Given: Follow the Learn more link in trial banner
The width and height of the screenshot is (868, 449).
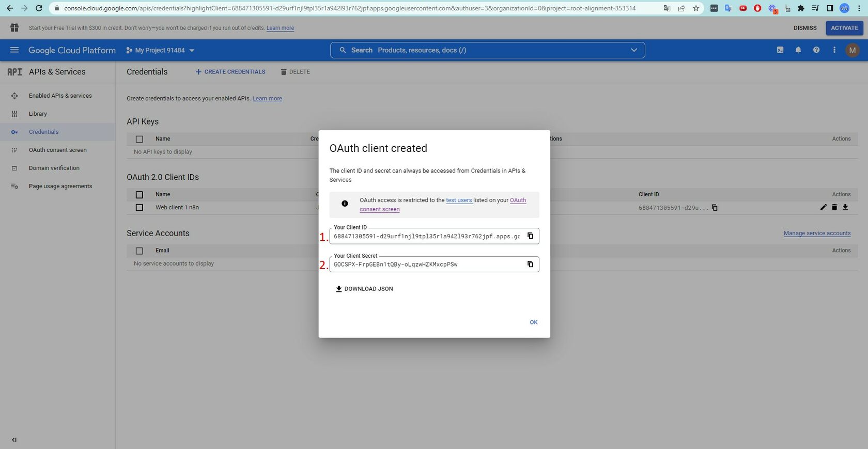Looking at the screenshot, I should coord(280,28).
